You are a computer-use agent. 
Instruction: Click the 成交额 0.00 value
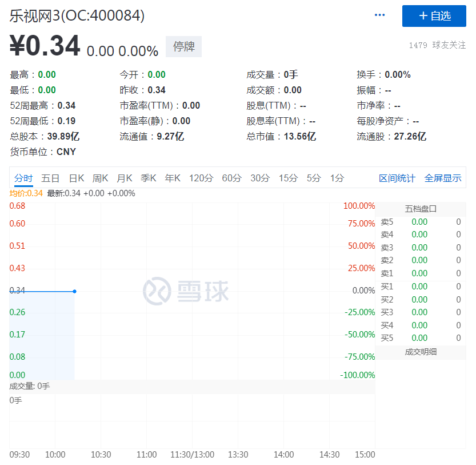tap(293, 90)
